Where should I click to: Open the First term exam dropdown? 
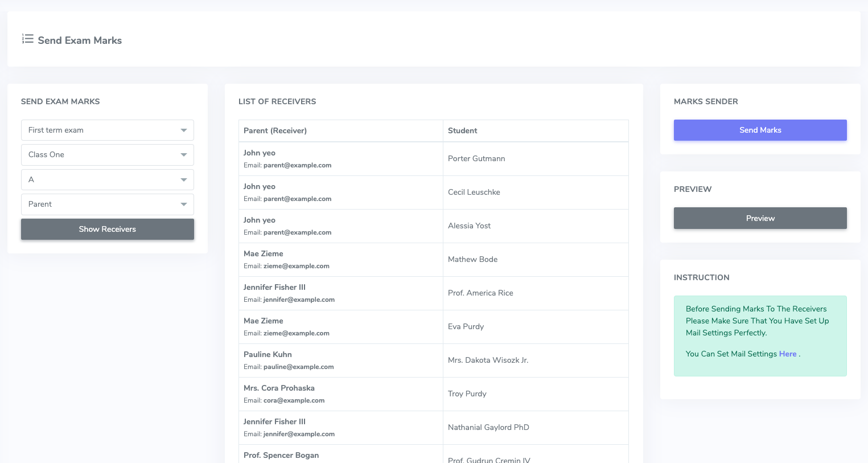(x=107, y=130)
